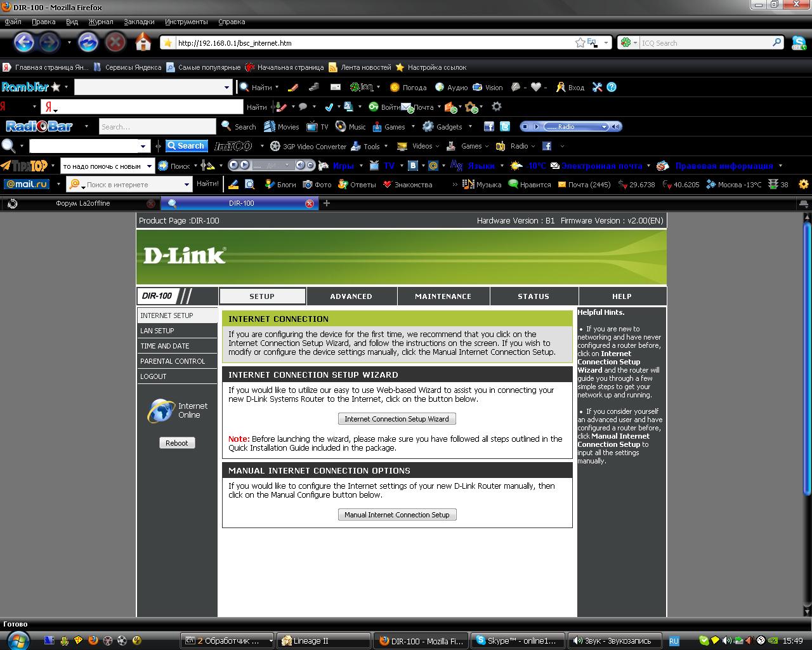Open TIME AND DATE in the sidebar
Image resolution: width=812 pixels, height=650 pixels.
177,346
